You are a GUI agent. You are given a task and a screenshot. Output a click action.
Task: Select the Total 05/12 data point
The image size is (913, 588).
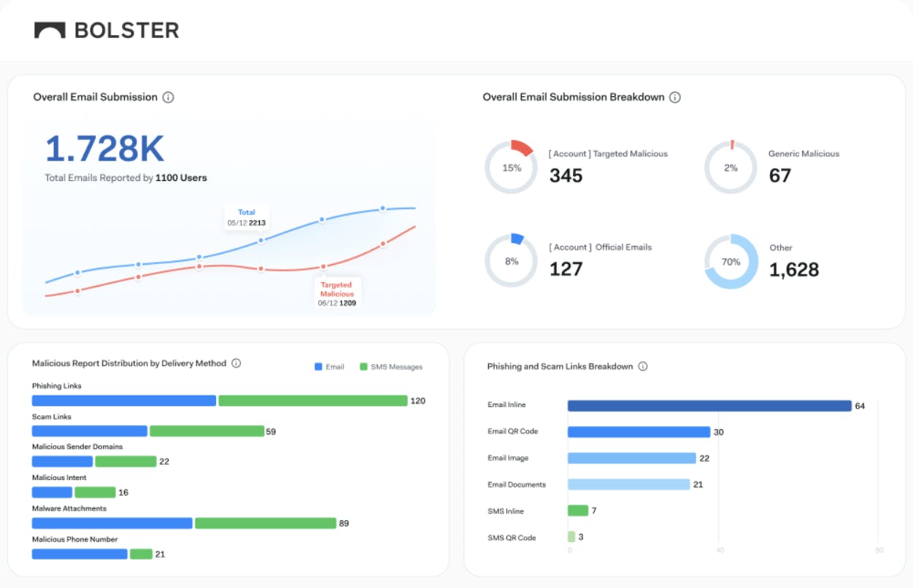261,240
